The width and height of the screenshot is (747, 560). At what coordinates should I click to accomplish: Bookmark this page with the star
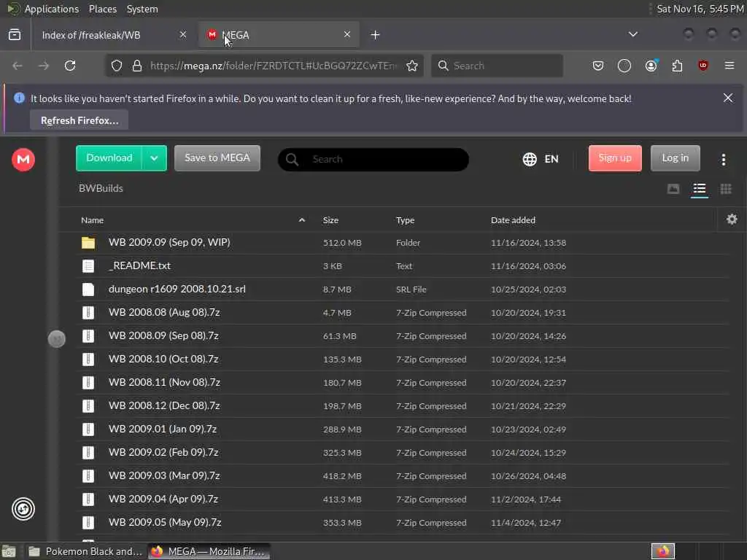412,66
